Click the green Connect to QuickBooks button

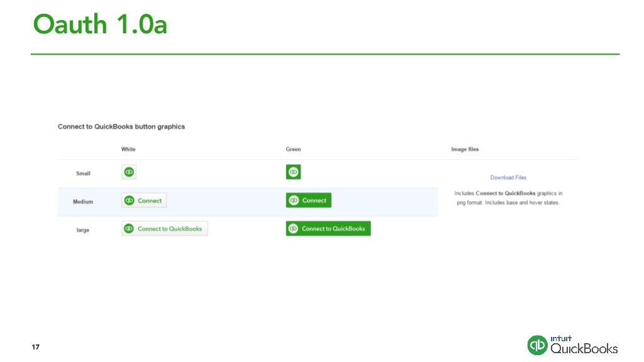tap(328, 229)
